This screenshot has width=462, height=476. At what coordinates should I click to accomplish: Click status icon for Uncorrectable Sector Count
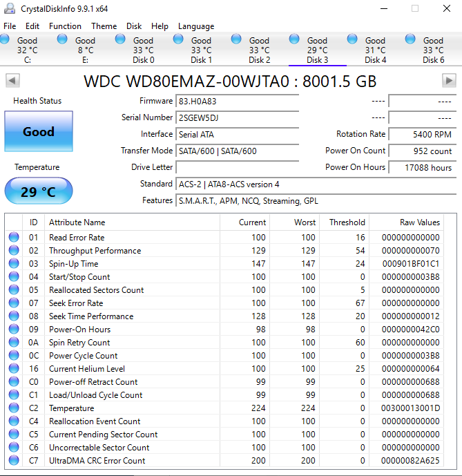(x=14, y=447)
